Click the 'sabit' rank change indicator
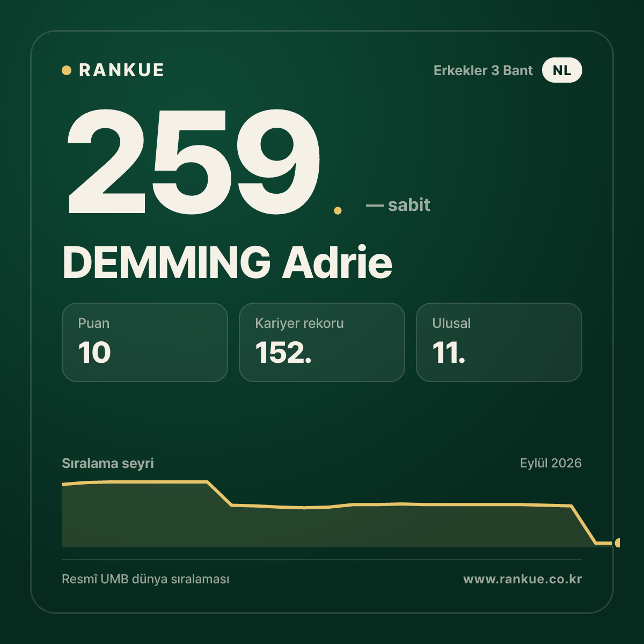Image resolution: width=644 pixels, height=644 pixels. click(398, 204)
